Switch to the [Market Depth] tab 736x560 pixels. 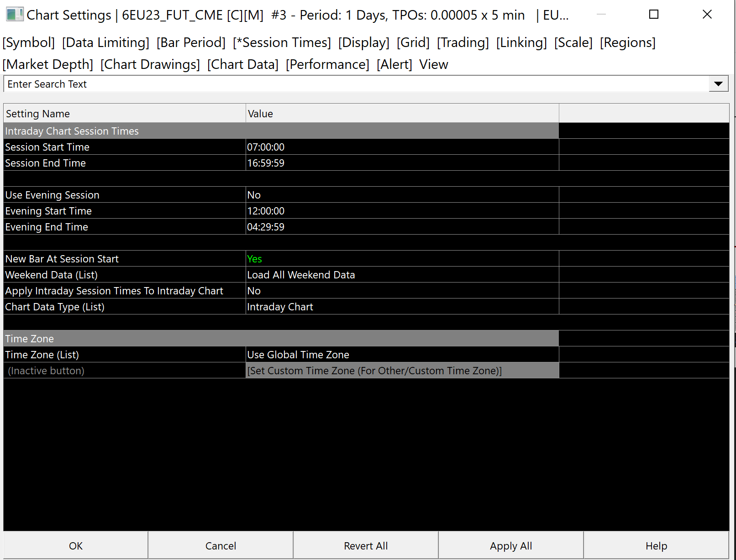coord(48,64)
